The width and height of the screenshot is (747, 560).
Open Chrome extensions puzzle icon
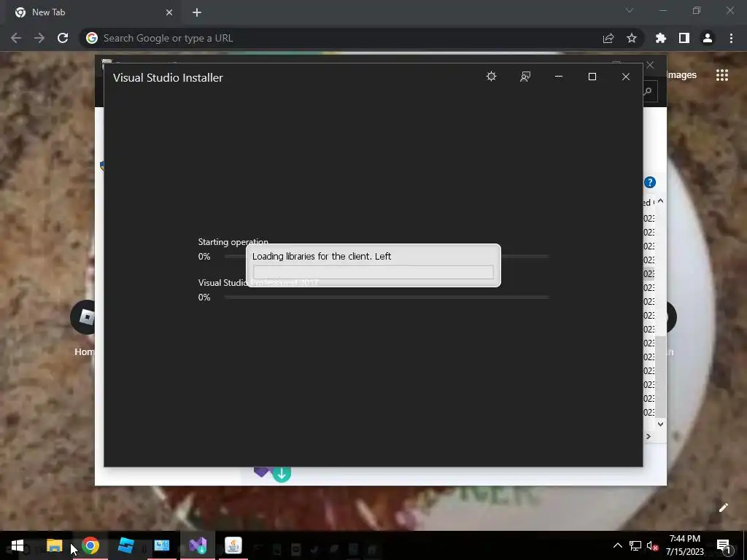(661, 38)
